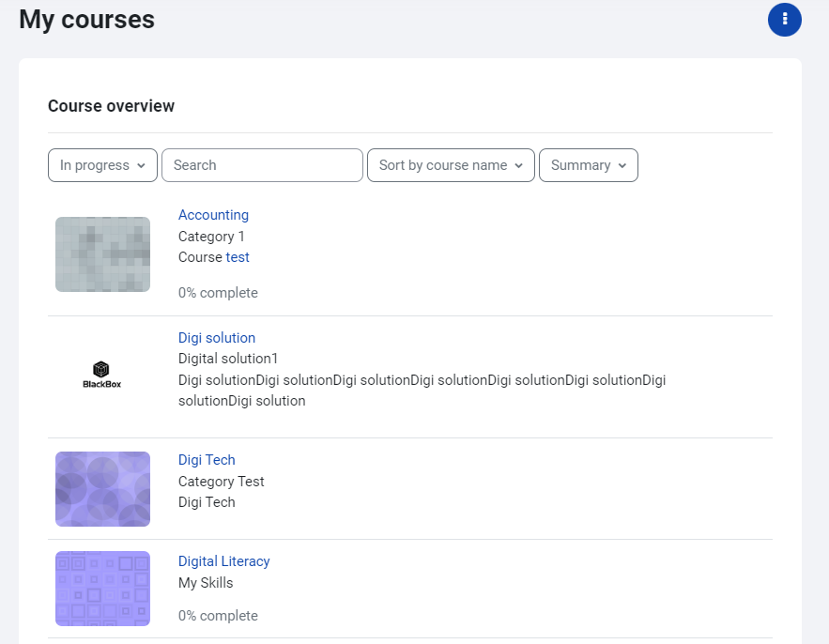Click the Digital Literacy squares pattern thumbnail
The image size is (829, 644).
(102, 589)
